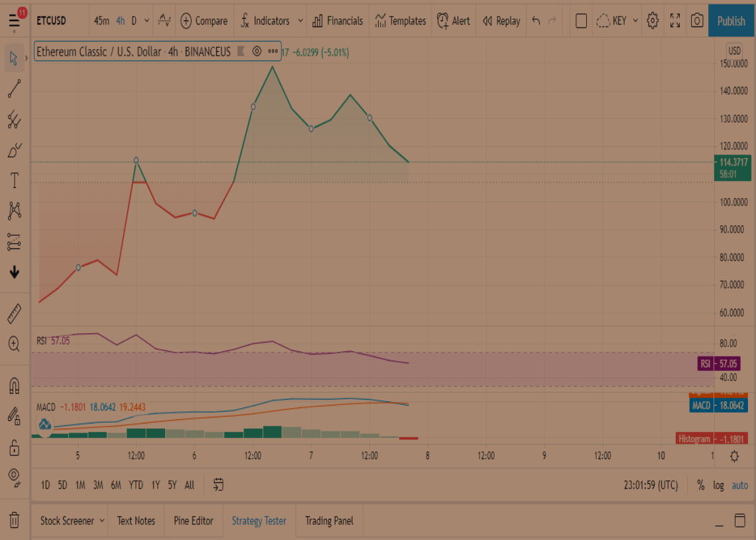Delete drawings with the trash icon
Viewport: 756px width, 540px height.
pyautogui.click(x=15, y=520)
